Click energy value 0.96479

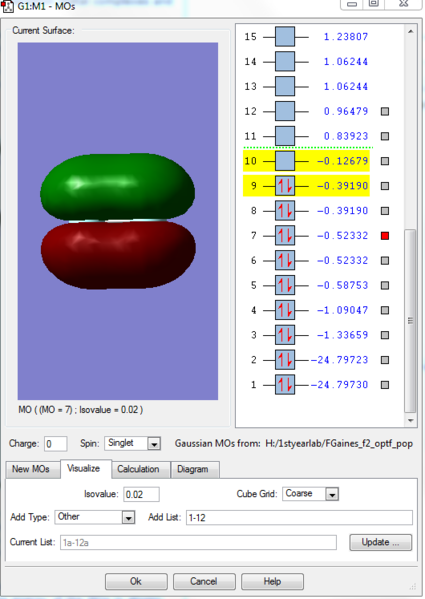pyautogui.click(x=346, y=111)
